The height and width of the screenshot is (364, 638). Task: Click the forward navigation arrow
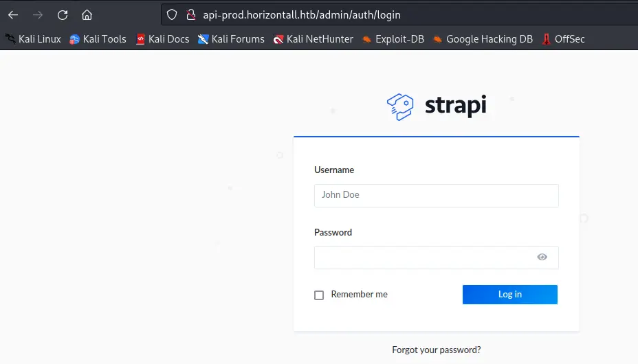pyautogui.click(x=38, y=15)
